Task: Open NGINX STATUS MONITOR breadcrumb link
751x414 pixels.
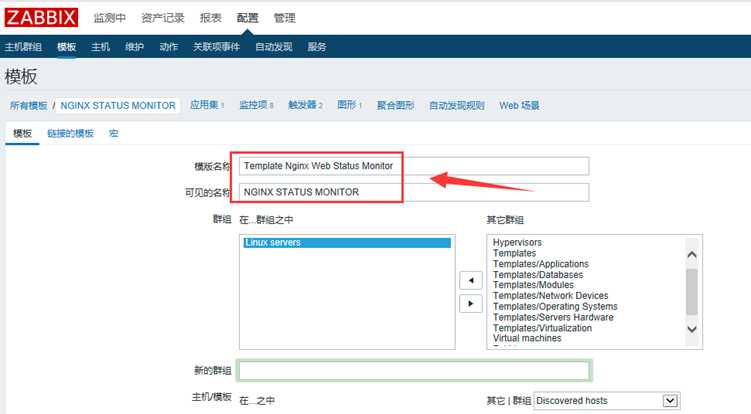Action: pyautogui.click(x=118, y=105)
